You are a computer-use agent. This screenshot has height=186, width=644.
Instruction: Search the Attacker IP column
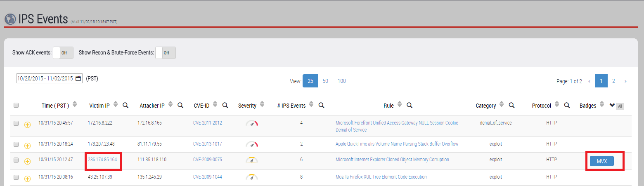(x=180, y=105)
